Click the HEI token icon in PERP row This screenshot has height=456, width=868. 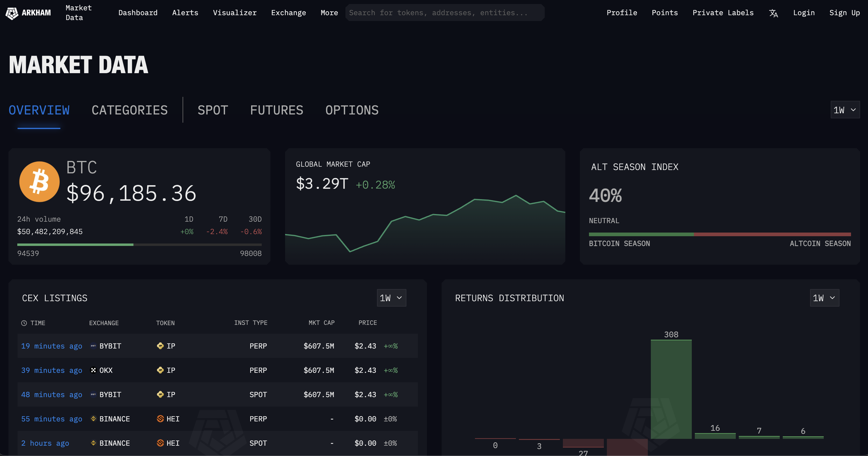coord(160,419)
